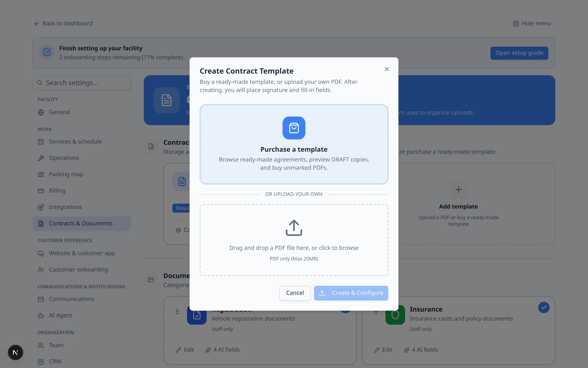Click the Hide menu button
Viewport: 588px width, 368px height.
pos(532,23)
